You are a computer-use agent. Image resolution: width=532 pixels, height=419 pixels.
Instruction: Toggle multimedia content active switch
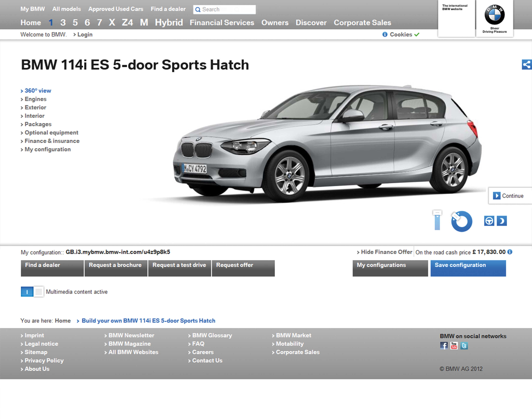click(32, 292)
